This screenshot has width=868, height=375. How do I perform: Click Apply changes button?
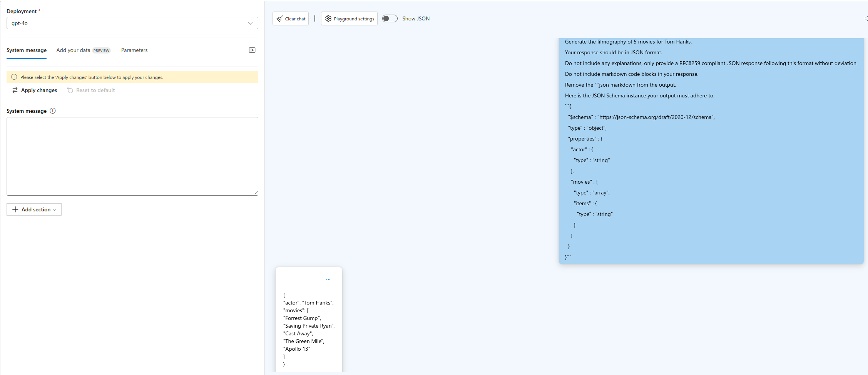coord(35,90)
